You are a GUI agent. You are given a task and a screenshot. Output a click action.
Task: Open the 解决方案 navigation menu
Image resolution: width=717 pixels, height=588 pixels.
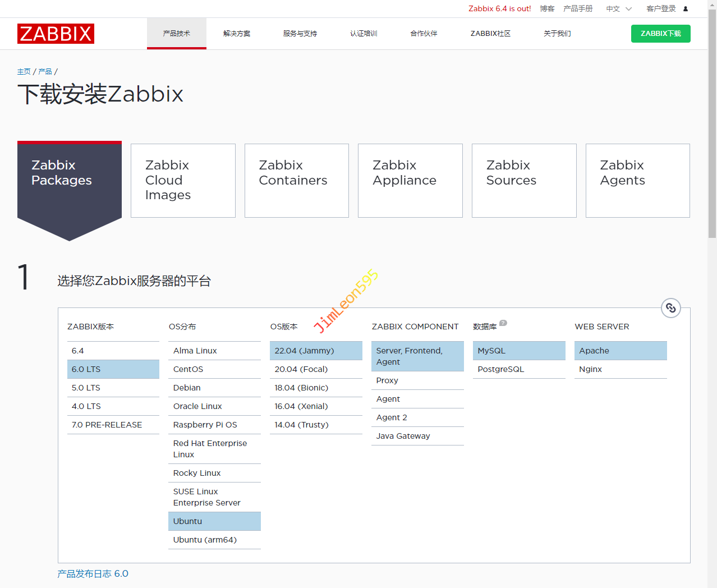237,34
